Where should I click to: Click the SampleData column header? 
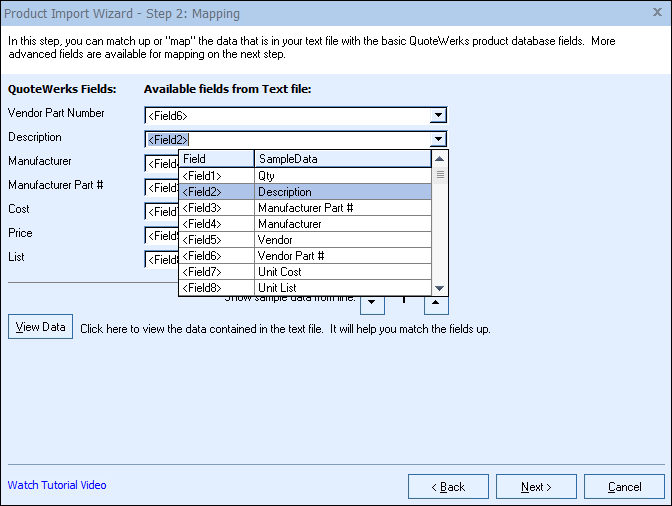coord(342,158)
